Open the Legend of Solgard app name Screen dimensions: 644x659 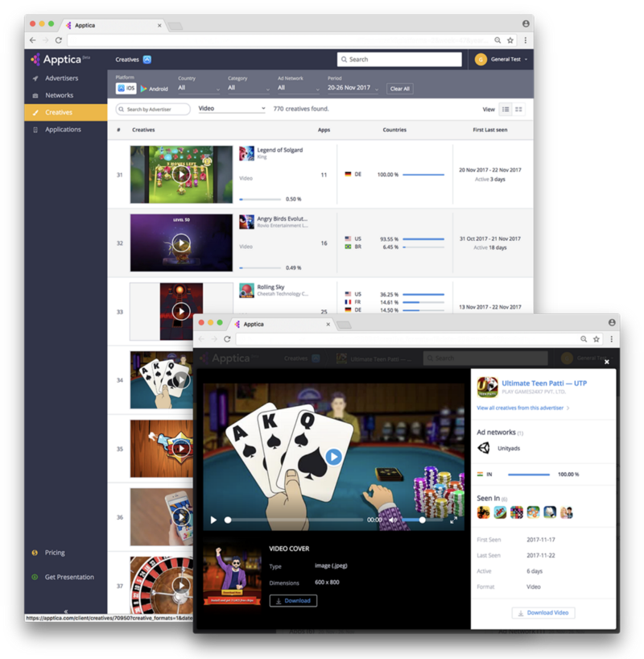click(x=280, y=150)
